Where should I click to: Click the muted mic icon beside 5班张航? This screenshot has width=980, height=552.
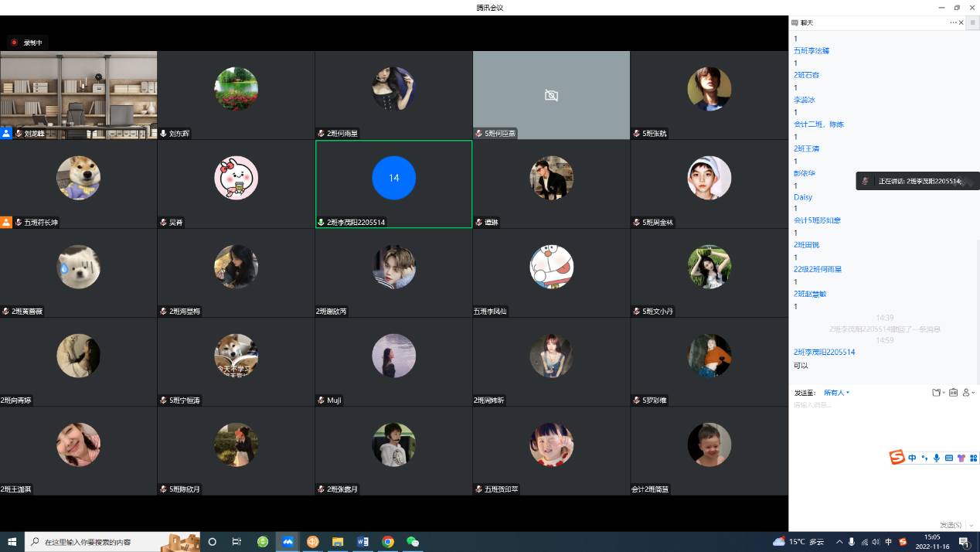637,134
